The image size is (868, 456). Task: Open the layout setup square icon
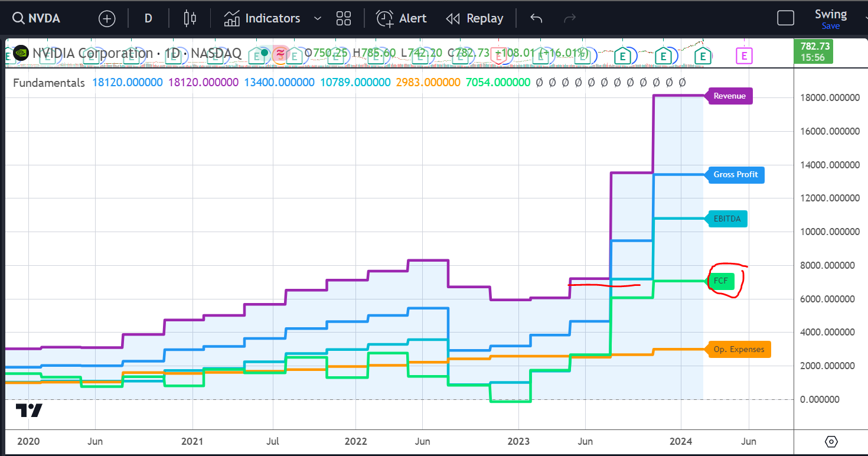pos(785,18)
